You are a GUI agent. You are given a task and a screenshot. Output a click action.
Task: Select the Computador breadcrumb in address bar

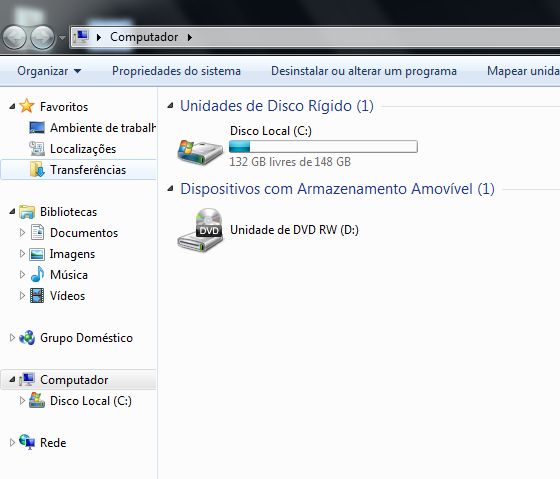(144, 37)
